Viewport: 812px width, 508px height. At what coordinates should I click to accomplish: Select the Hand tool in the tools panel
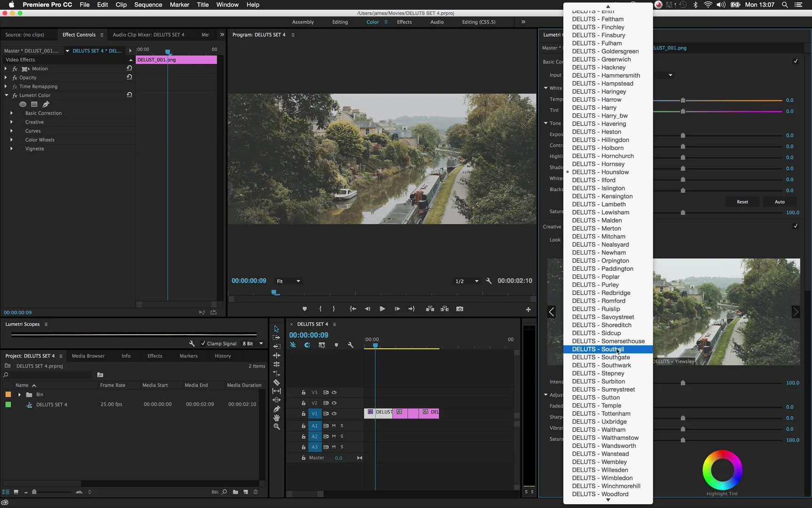(276, 418)
